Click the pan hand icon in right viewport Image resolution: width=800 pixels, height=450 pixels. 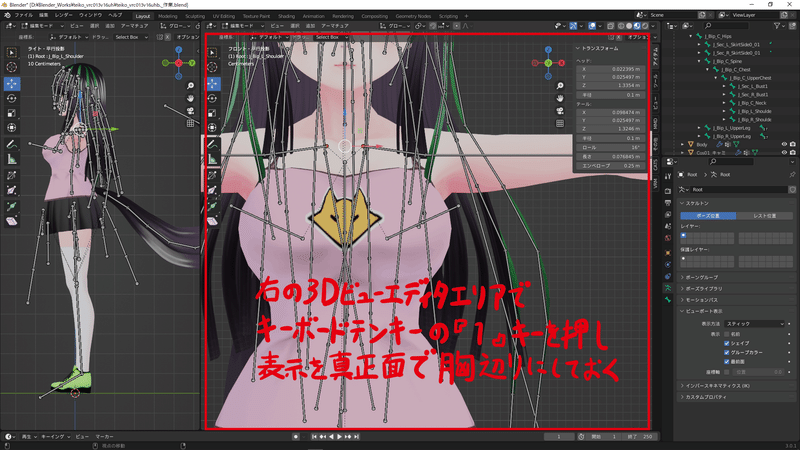coord(560,98)
